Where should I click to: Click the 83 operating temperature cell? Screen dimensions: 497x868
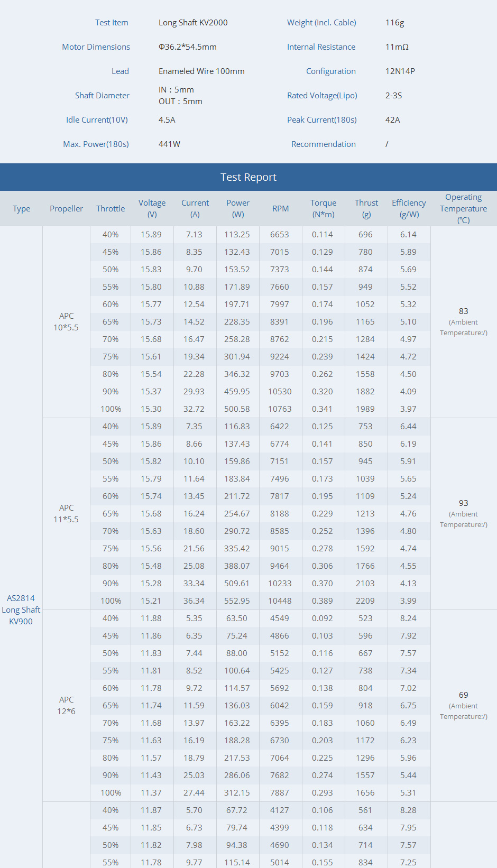click(463, 311)
